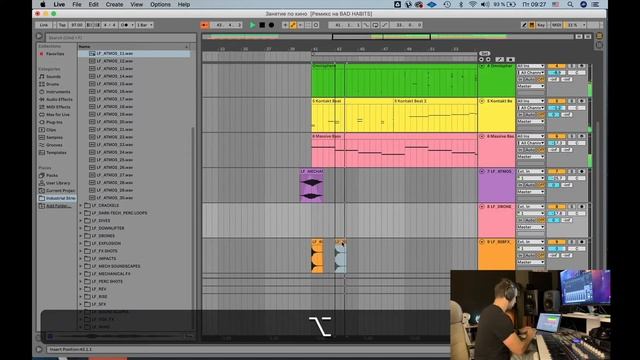Select the Audio Effects category
640x360 pixels.
pos(59,99)
